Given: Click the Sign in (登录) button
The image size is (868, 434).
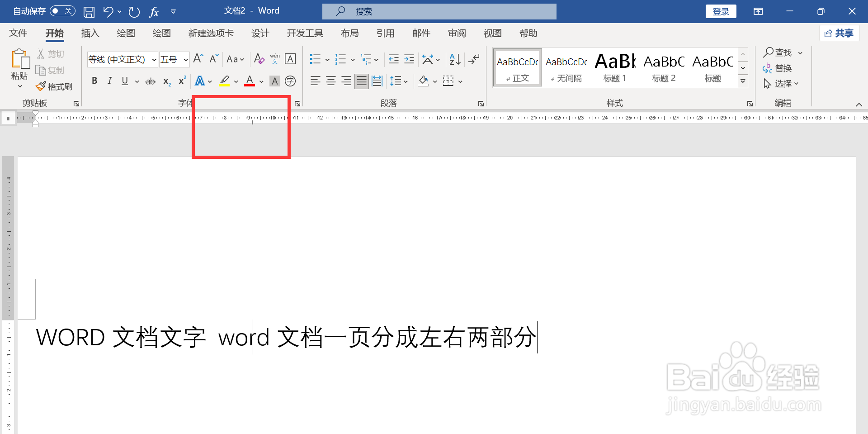Looking at the screenshot, I should [721, 11].
